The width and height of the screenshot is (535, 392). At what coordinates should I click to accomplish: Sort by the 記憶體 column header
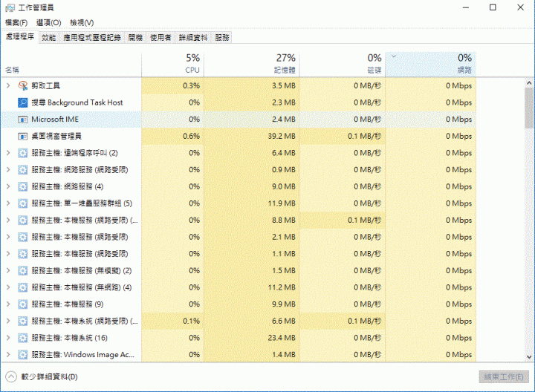point(252,64)
